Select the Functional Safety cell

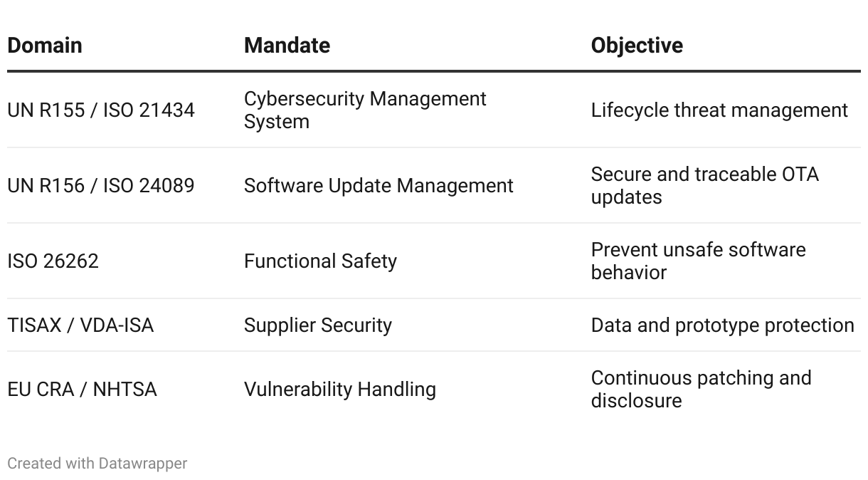[320, 261]
